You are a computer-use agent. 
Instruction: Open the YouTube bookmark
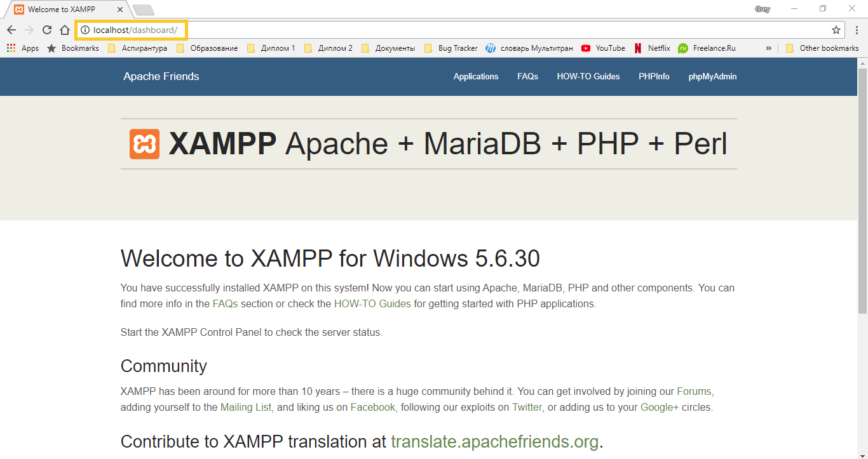[x=603, y=48]
